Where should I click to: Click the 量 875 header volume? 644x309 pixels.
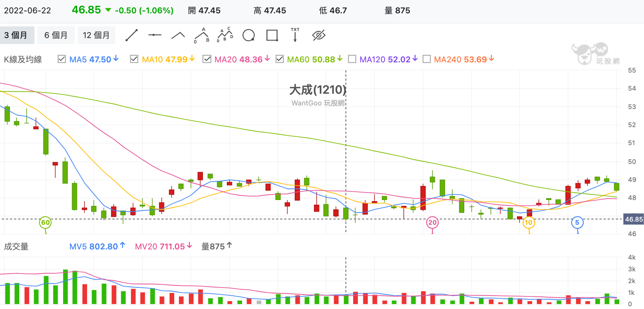pos(397,11)
